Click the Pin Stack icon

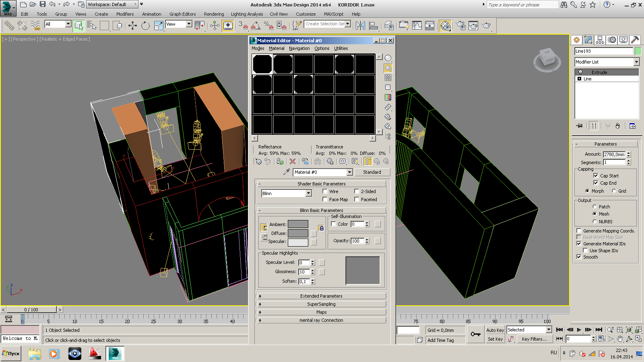click(580, 126)
